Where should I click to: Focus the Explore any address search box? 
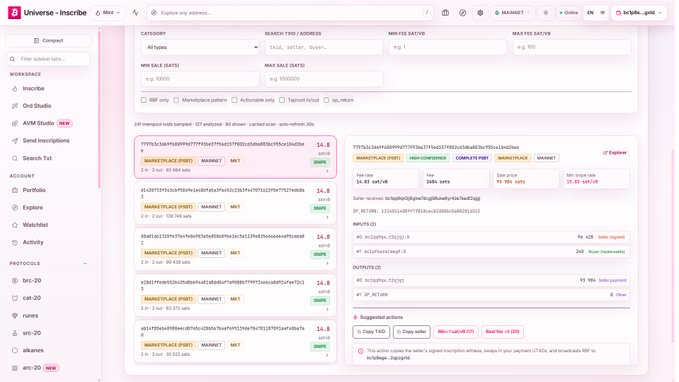pyautogui.click(x=290, y=13)
